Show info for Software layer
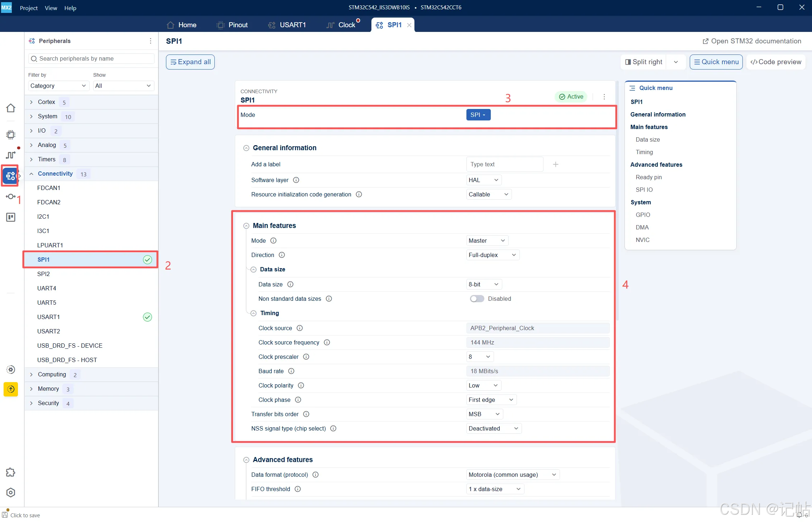Viewport: 812px width, 523px height. pyautogui.click(x=296, y=180)
